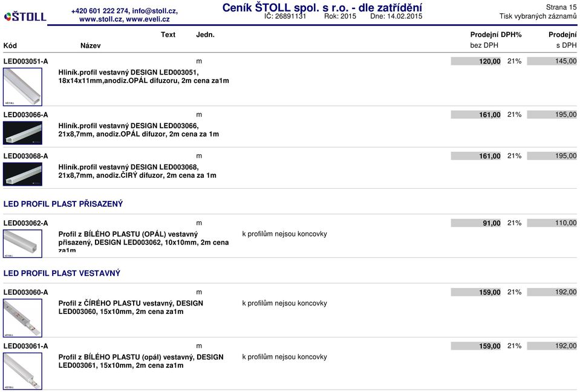Select the BÍLÉHO PLASTU přisazený LED003062 description
The image size is (580, 392).
(x=143, y=241)
